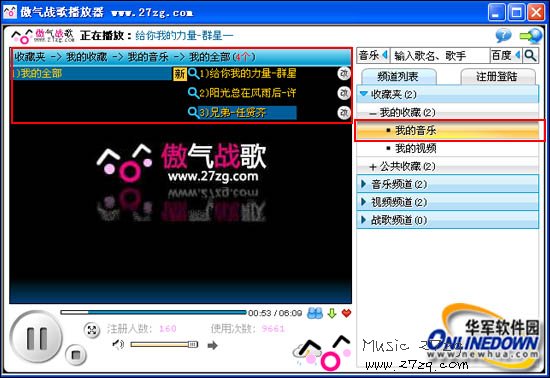Click the gray arrow next to volume slider
The image size is (550, 378).
pyautogui.click(x=212, y=345)
